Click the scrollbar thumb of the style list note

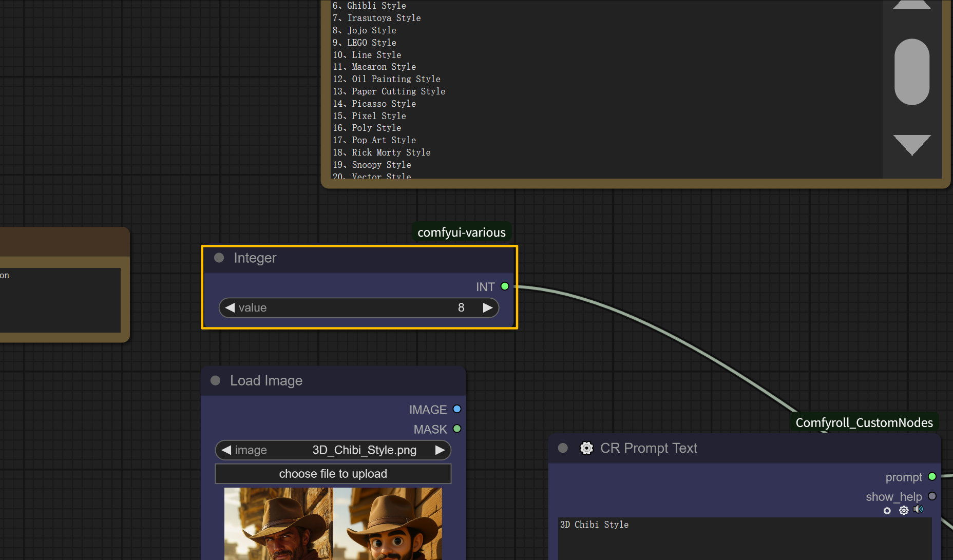click(912, 72)
